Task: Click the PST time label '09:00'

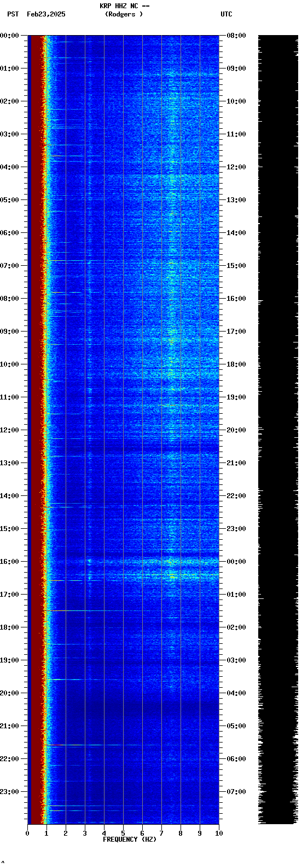Action: pos(9,332)
